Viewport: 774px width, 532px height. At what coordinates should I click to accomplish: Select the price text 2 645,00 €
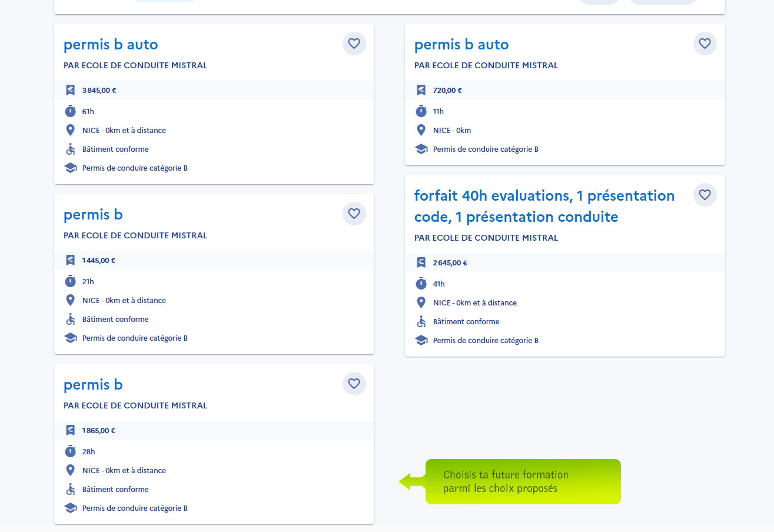coord(450,263)
